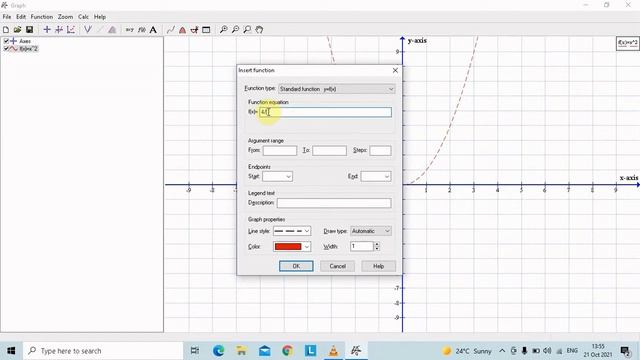
Task: Click the Windows search box
Action: (103, 351)
